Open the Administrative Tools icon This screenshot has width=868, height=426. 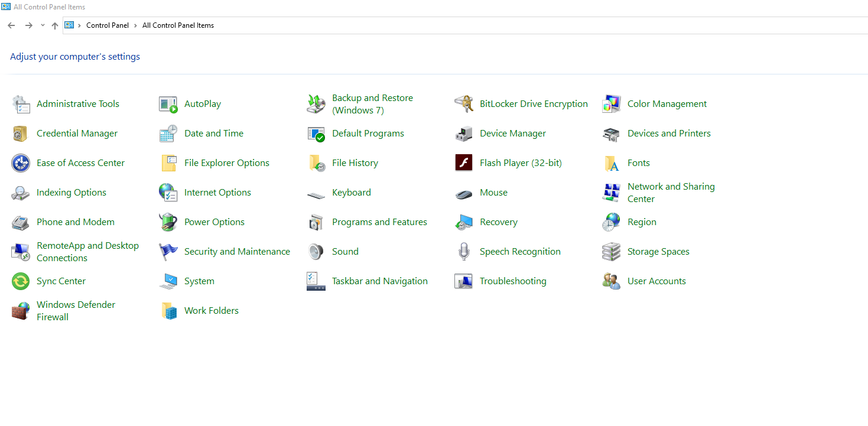[x=21, y=104]
